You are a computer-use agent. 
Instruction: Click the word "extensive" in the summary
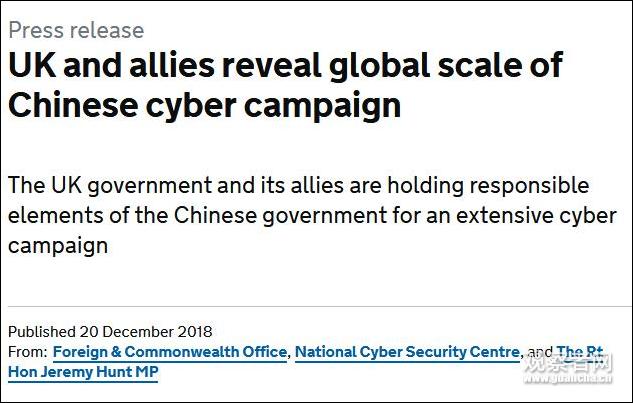492,216
